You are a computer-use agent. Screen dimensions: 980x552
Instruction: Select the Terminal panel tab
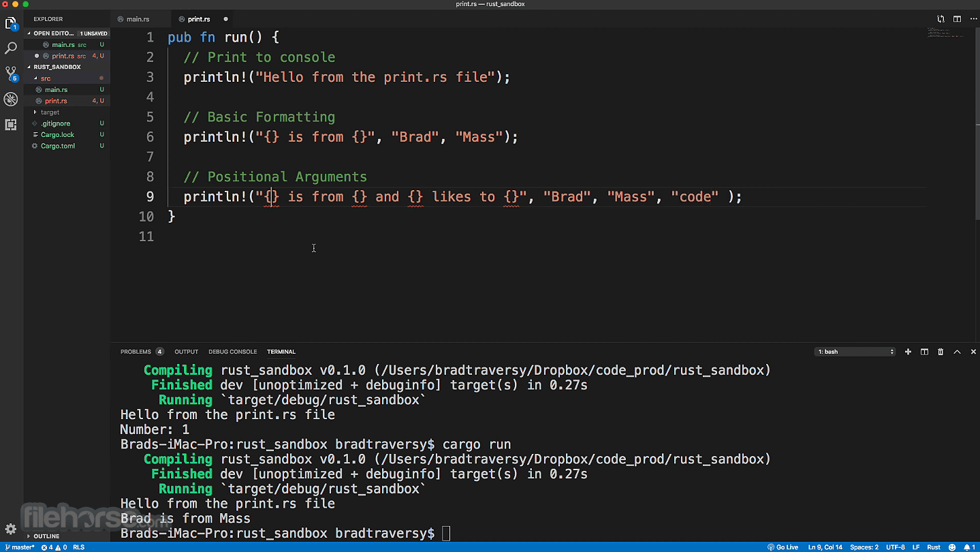281,352
